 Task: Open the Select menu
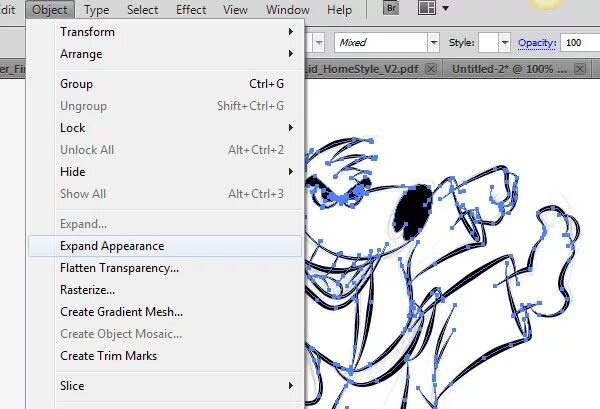(x=142, y=10)
